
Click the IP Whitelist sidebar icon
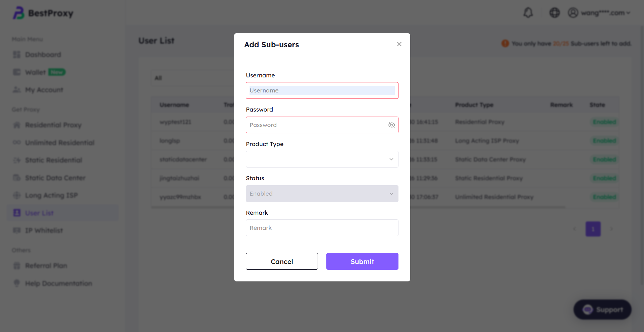click(x=17, y=230)
